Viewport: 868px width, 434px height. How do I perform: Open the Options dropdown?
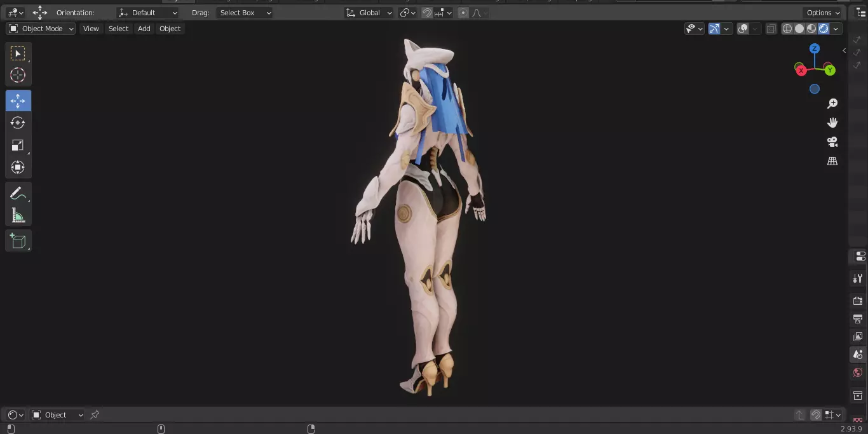[x=824, y=13]
